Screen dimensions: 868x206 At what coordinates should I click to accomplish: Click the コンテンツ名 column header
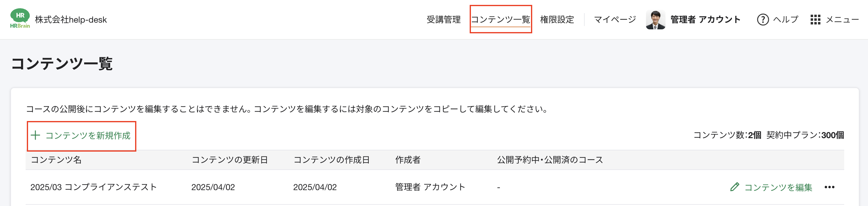(57, 160)
